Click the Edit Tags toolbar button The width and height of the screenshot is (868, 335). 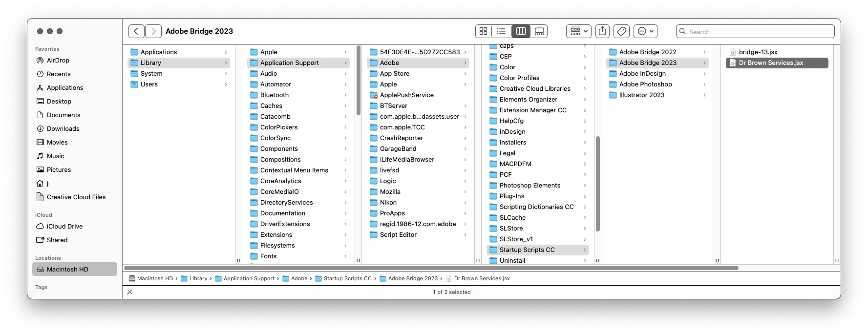coord(621,31)
